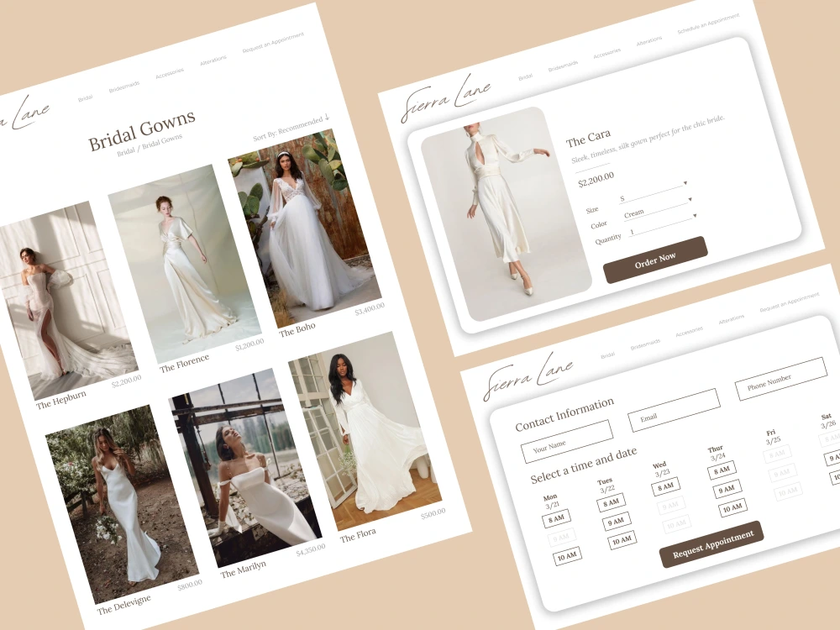Viewport: 840px width, 630px height.
Task: Click the "The Cara" product title
Action: (x=588, y=139)
